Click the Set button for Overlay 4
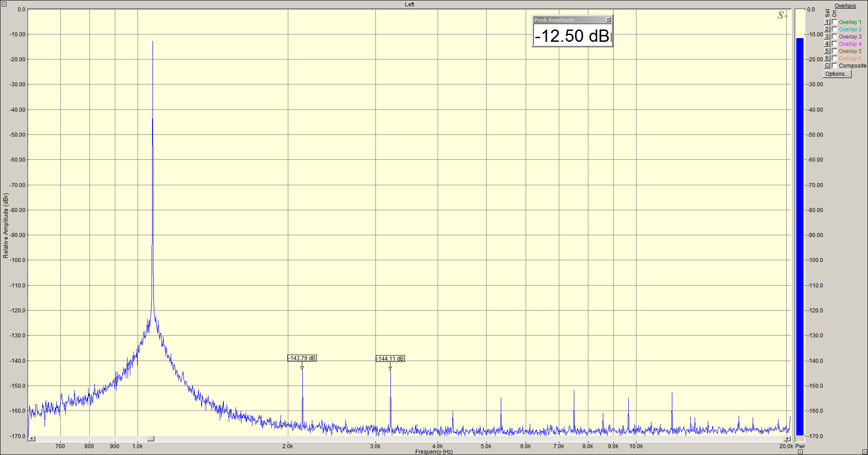868x455 pixels. point(827,44)
